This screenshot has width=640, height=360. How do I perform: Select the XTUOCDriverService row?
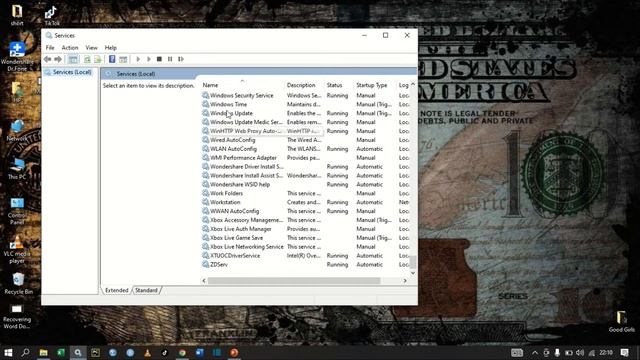point(305,256)
